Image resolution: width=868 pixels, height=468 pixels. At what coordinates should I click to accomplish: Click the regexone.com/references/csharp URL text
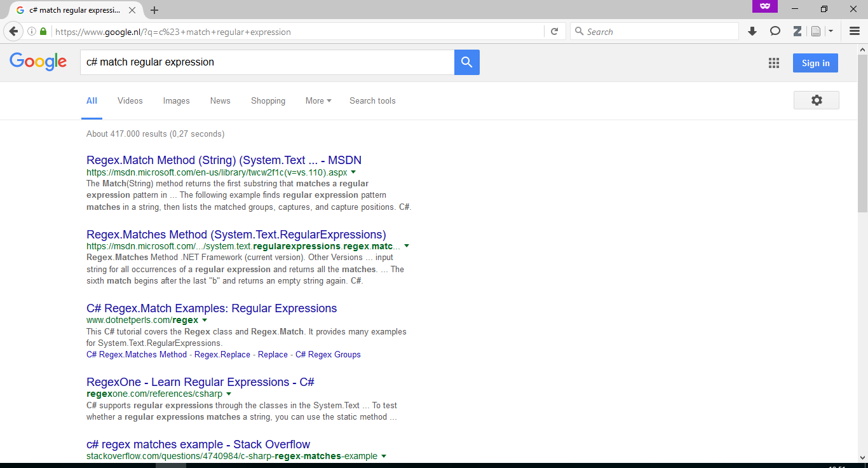154,394
